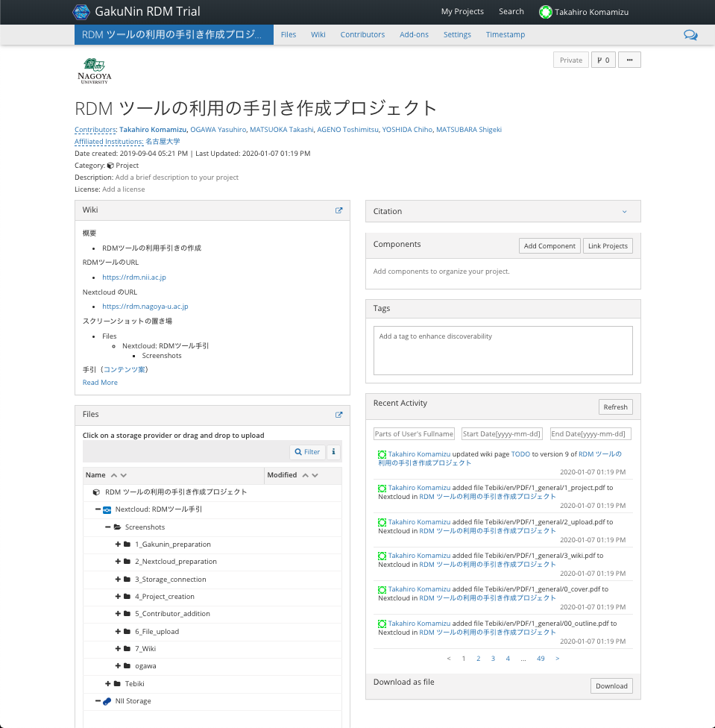
Task: Switch to the Timestamp tab
Action: [505, 35]
